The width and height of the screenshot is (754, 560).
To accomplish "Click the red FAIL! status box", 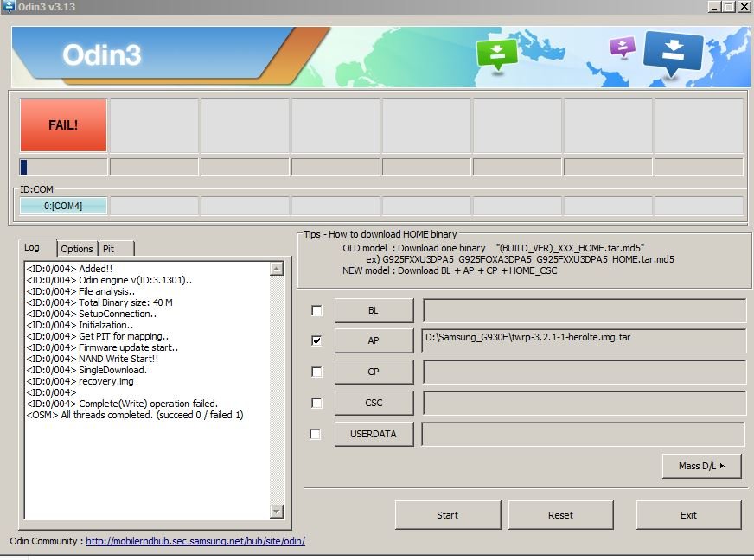I will point(63,125).
